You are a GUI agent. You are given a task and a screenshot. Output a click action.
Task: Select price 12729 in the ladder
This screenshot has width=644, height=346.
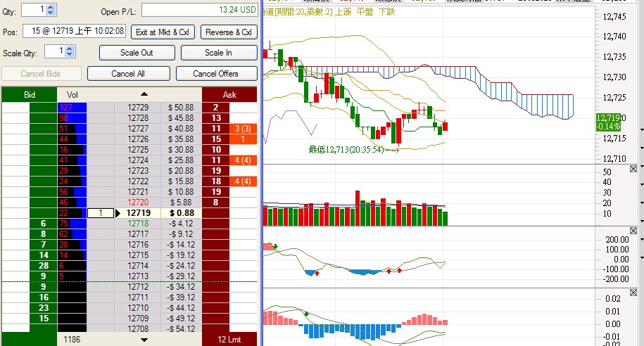[x=138, y=108]
